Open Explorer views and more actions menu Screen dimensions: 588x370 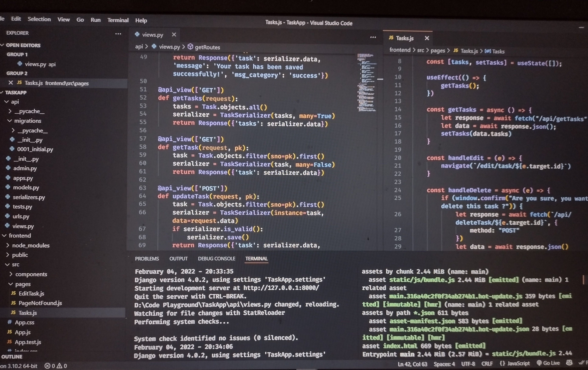[118, 34]
